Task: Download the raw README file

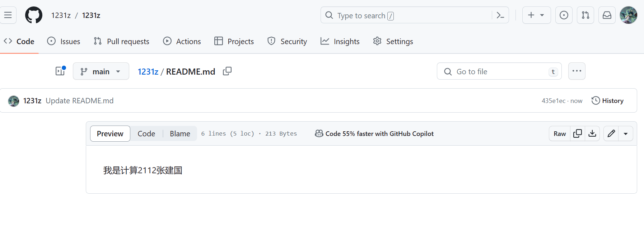Action: click(592, 133)
